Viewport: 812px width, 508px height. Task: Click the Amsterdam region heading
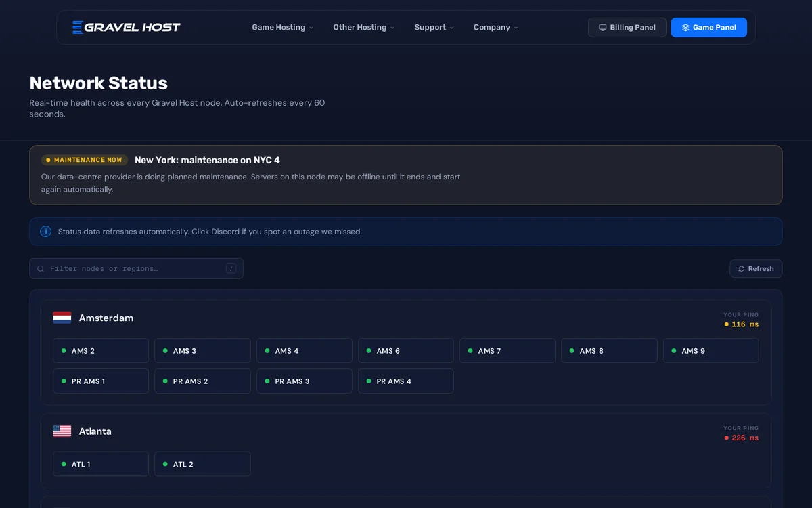(x=106, y=318)
